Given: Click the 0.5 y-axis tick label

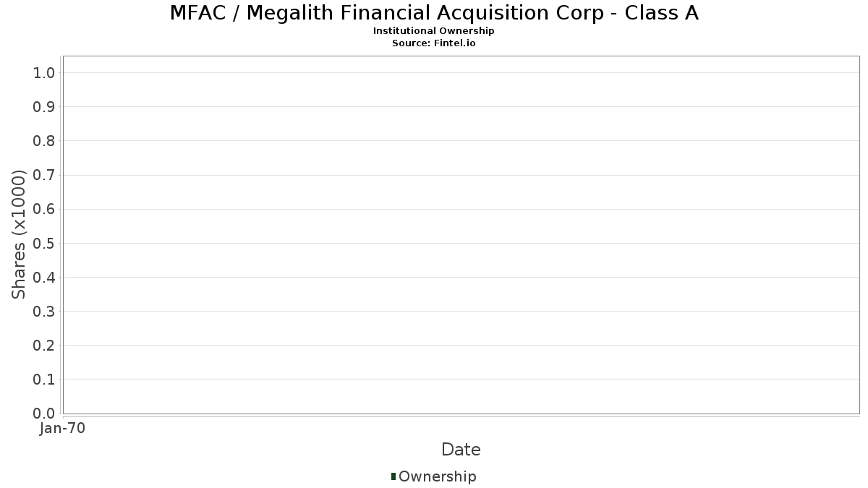Looking at the screenshot, I should pos(44,243).
